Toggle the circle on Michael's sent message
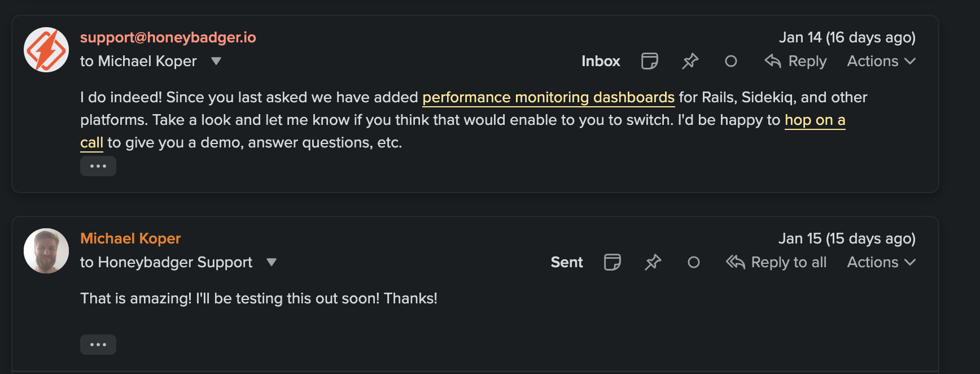 (693, 262)
